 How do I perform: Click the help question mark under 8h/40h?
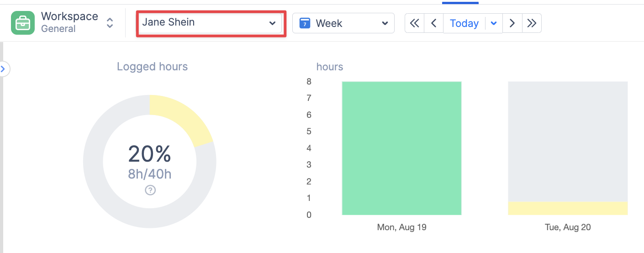150,190
